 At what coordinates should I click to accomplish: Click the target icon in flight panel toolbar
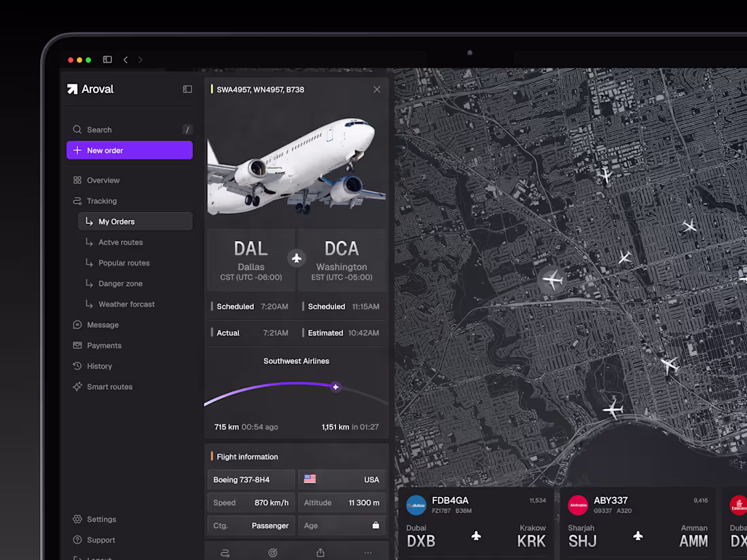[273, 553]
